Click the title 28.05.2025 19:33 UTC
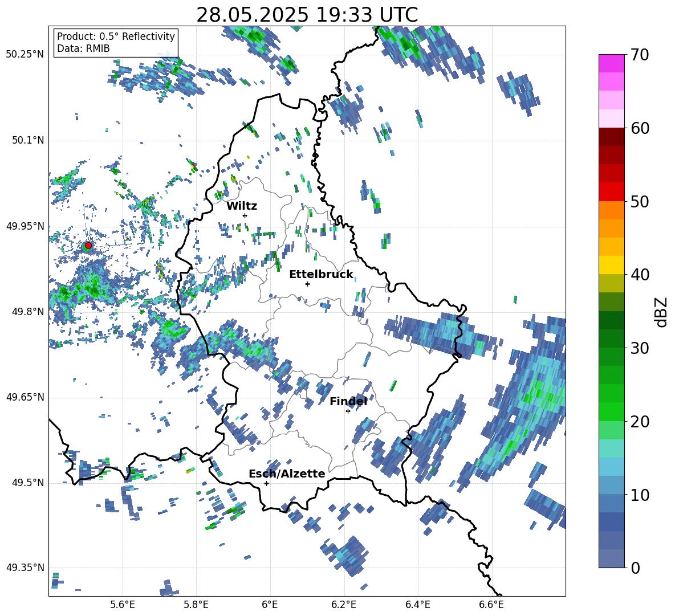Screen dimensions: 675x616 (307, 15)
